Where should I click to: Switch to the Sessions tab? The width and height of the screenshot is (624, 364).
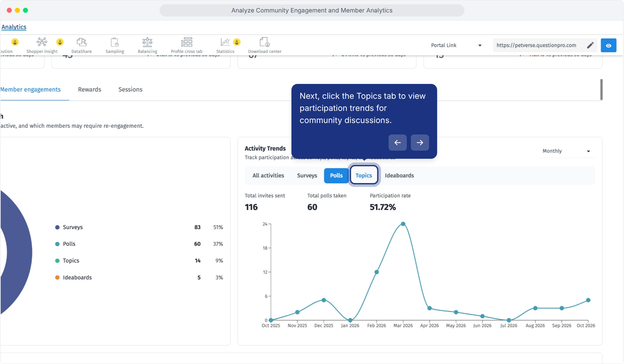pos(131,89)
